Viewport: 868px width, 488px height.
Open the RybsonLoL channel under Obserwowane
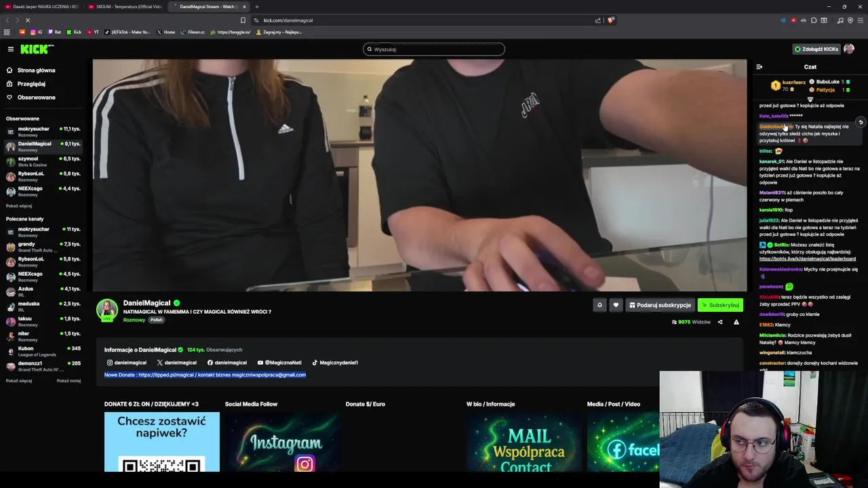(43, 176)
